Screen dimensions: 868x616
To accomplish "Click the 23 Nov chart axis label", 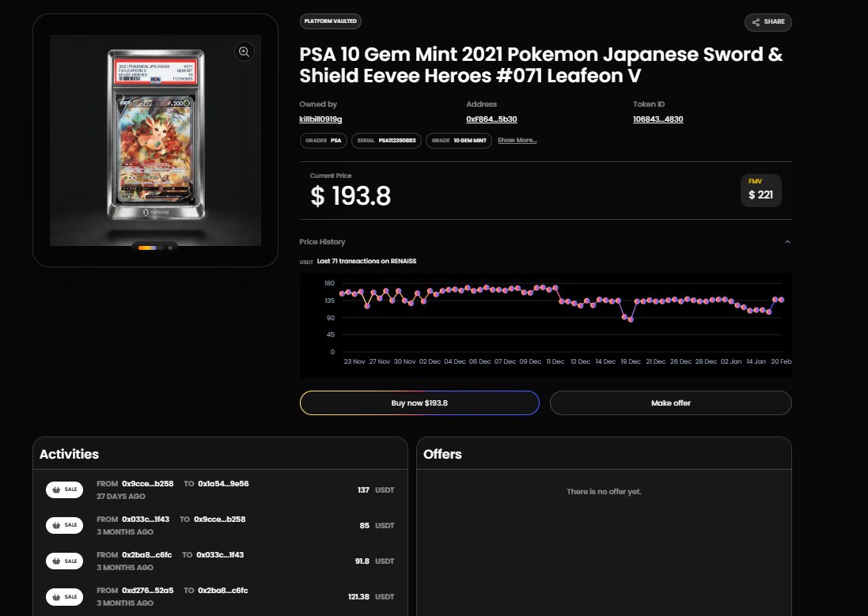I will click(354, 361).
